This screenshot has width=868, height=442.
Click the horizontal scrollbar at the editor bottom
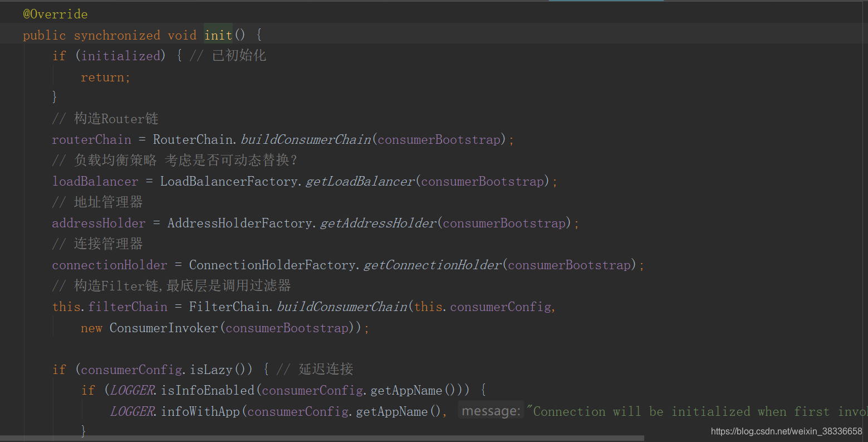coord(322,439)
